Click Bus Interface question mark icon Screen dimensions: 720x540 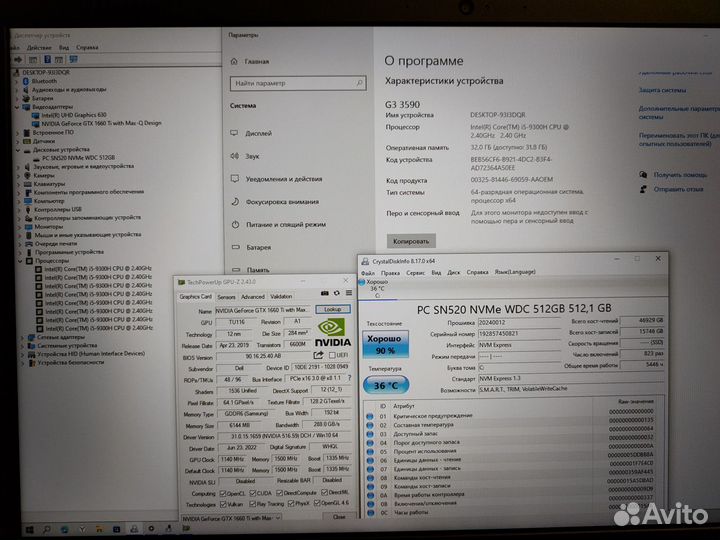click(x=349, y=378)
